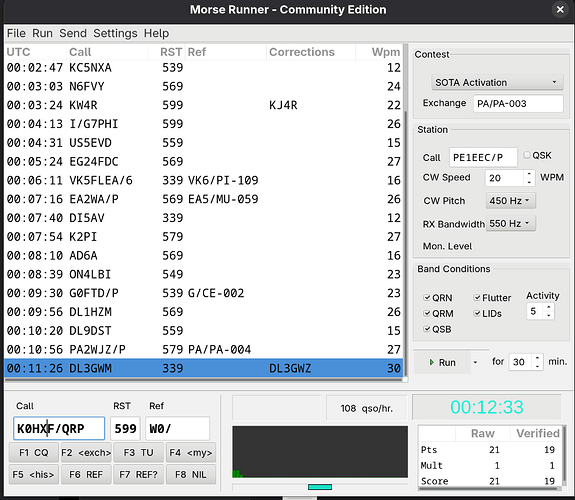The width and height of the screenshot is (575, 500).
Task: Click the F6 REF button
Action: click(86, 475)
